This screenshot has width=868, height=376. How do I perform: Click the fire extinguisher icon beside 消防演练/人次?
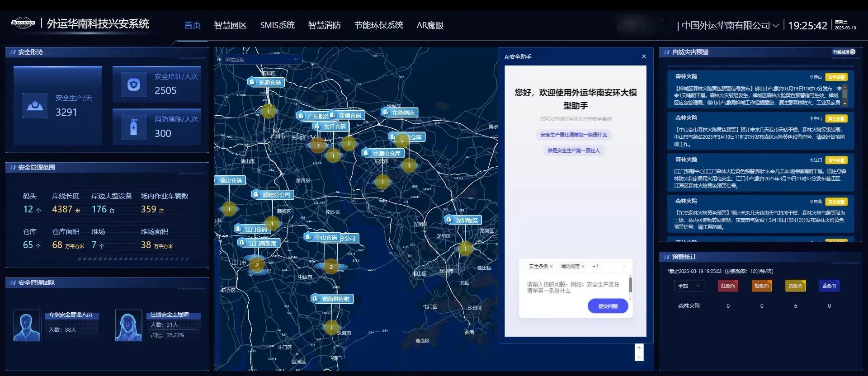point(134,127)
